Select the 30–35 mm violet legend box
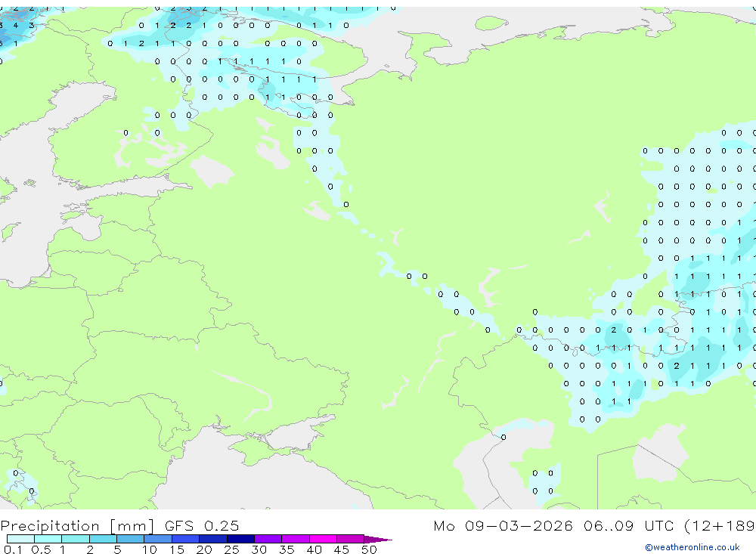 click(x=268, y=539)
